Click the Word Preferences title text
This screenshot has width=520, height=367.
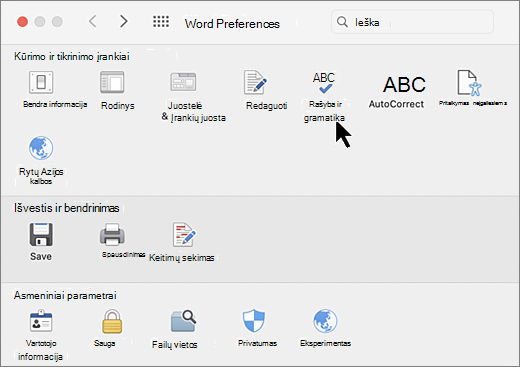[x=232, y=24]
